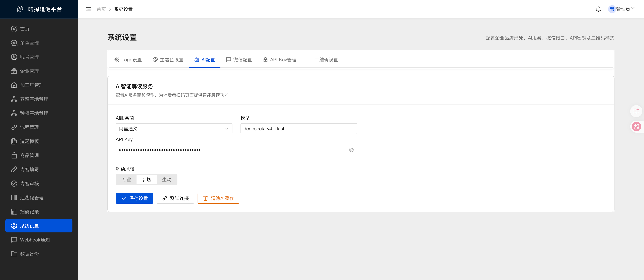Click the 系统设置 gear icon

14,226
